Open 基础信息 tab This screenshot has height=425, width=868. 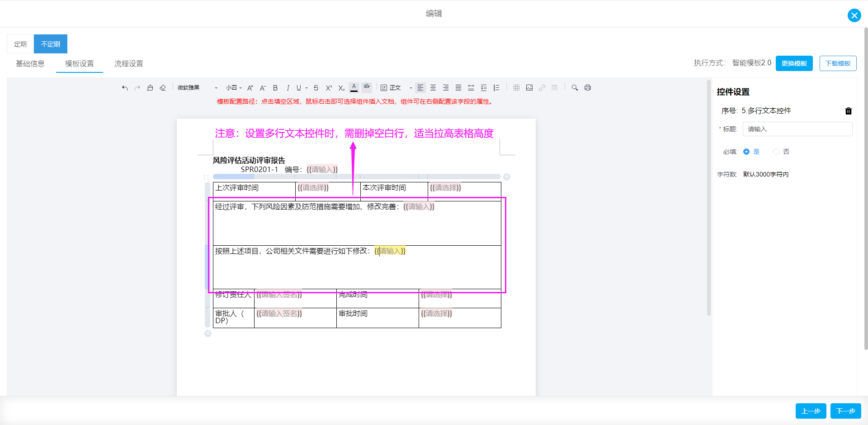click(x=30, y=64)
